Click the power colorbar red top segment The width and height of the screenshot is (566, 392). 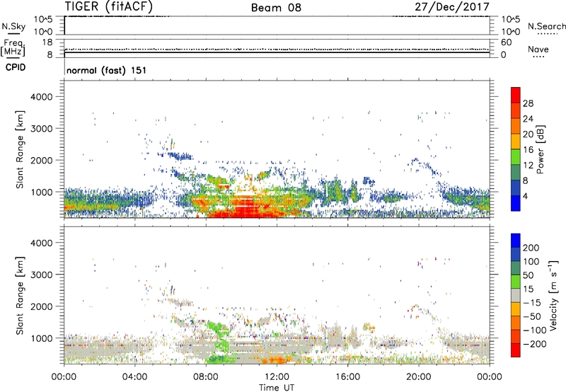tap(516, 96)
